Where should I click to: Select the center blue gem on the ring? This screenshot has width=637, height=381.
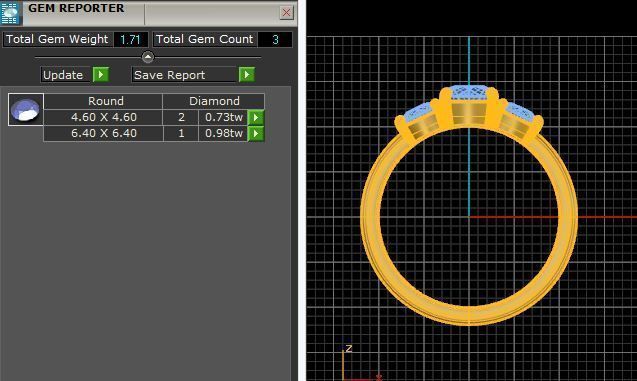[x=469, y=92]
